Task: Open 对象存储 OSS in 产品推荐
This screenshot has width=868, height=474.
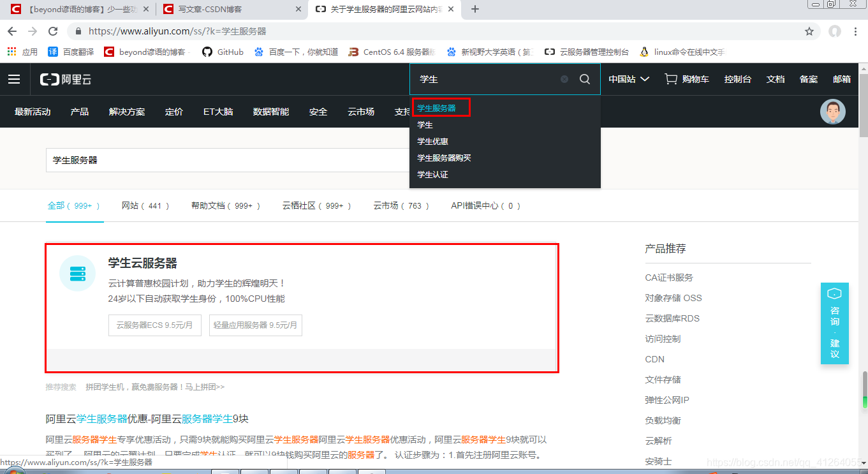Action: pos(673,298)
